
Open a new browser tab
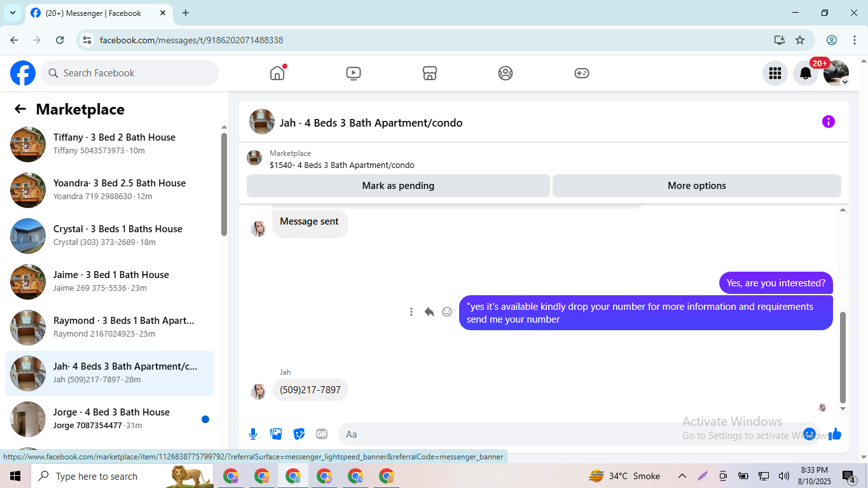[186, 13]
